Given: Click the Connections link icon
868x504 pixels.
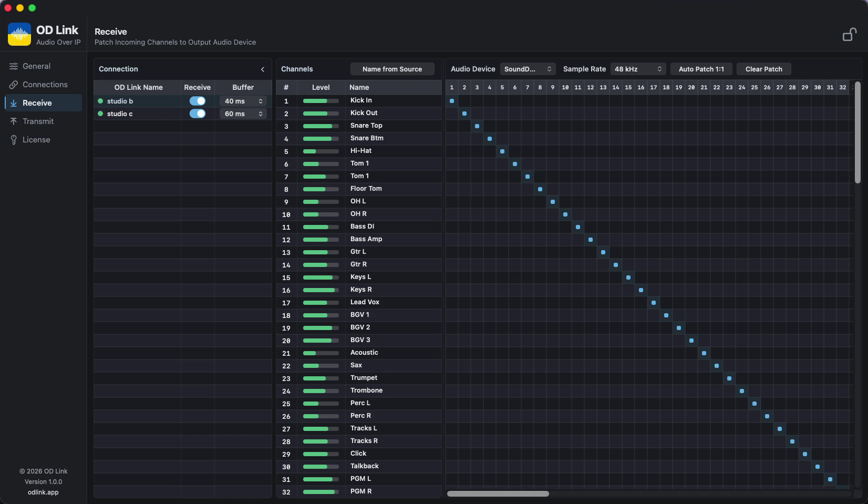Looking at the screenshot, I should (14, 85).
